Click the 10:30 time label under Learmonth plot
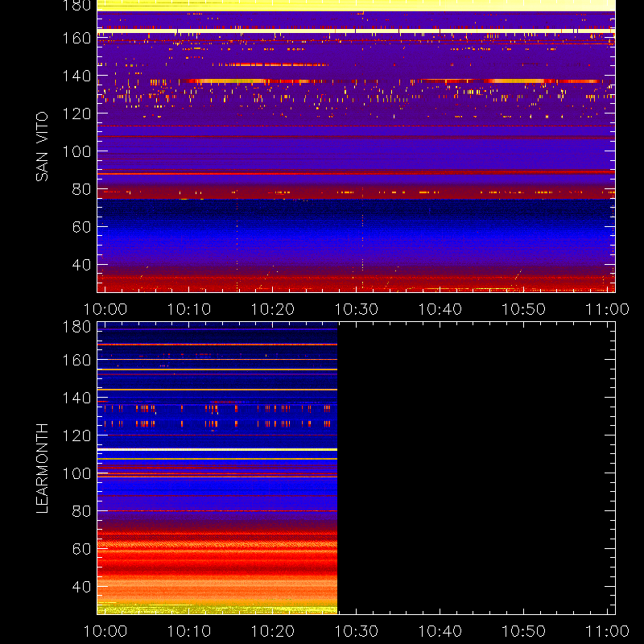The image size is (644, 644). pyautogui.click(x=357, y=631)
